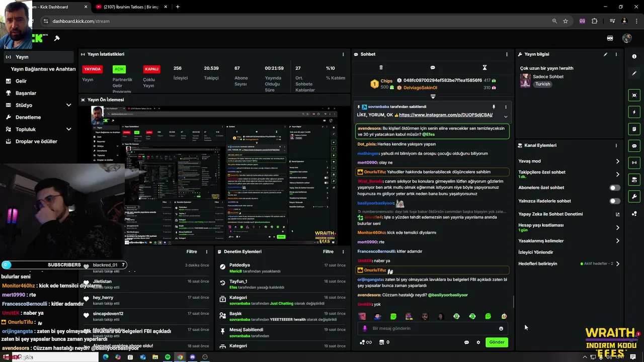The image size is (644, 362).
Task: Open Yayın Bağlantısı ve Anahtarı
Action: click(43, 69)
